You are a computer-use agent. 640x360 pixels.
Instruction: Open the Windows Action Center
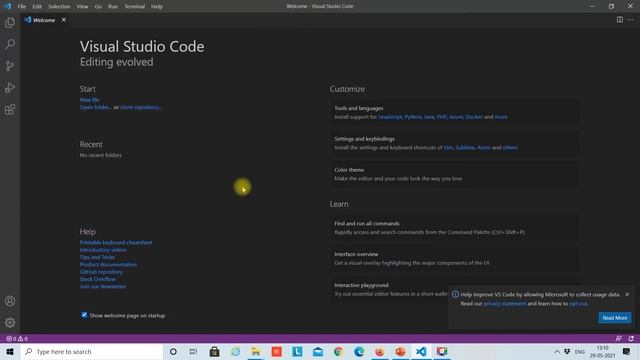click(x=627, y=351)
